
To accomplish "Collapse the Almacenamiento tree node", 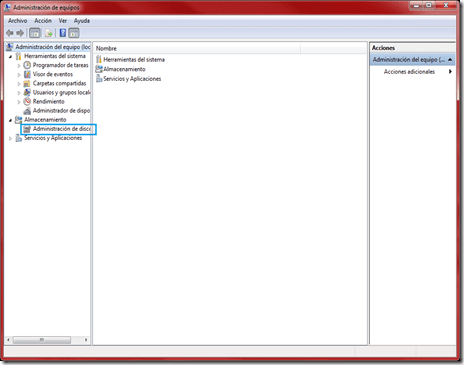I will click(x=10, y=120).
